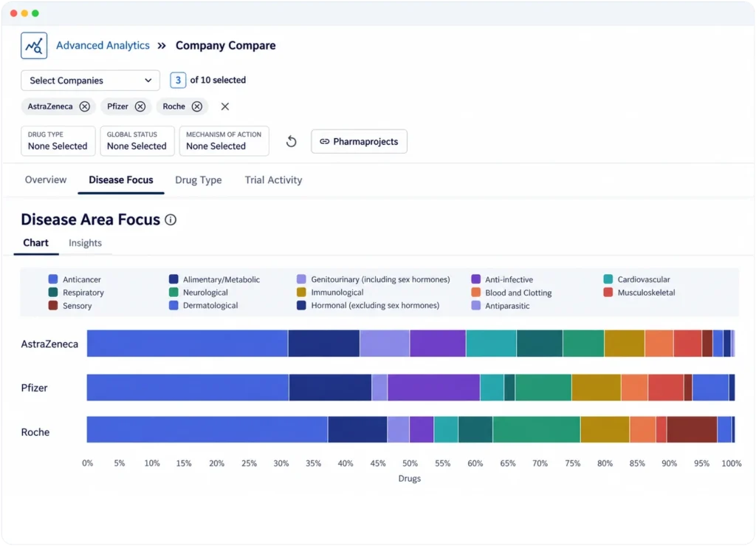Click the 'Drugs' axis title
Screen dimensions: 756x546
[409, 479]
